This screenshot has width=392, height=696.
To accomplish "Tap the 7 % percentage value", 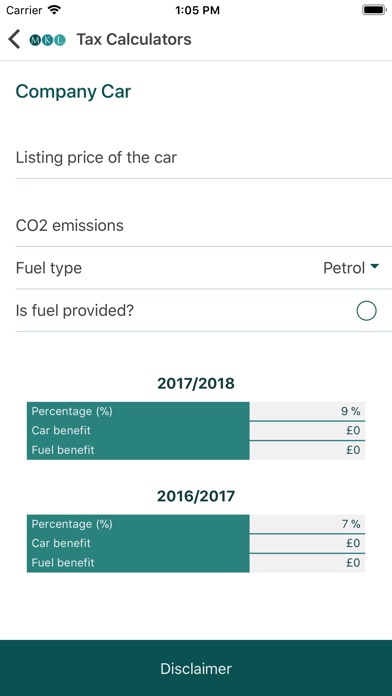I will (351, 524).
